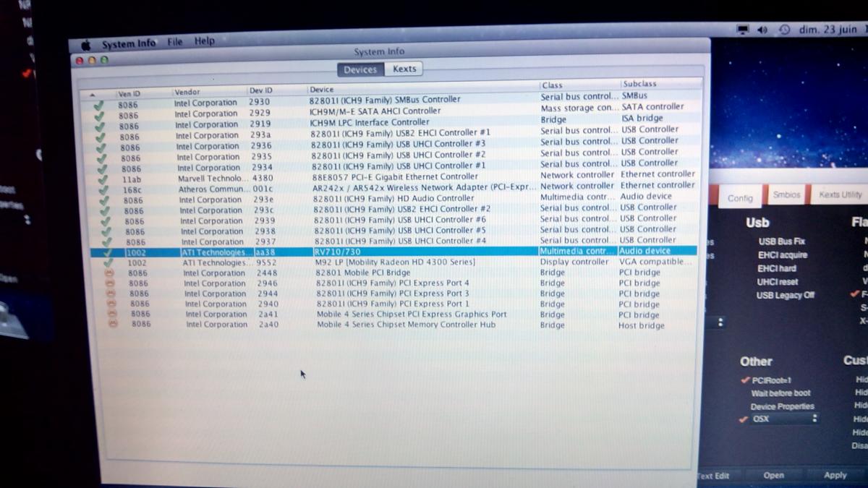Viewport: 868px width, 488px height.
Task: Click the Time Machine menu bar icon
Action: pos(785,30)
